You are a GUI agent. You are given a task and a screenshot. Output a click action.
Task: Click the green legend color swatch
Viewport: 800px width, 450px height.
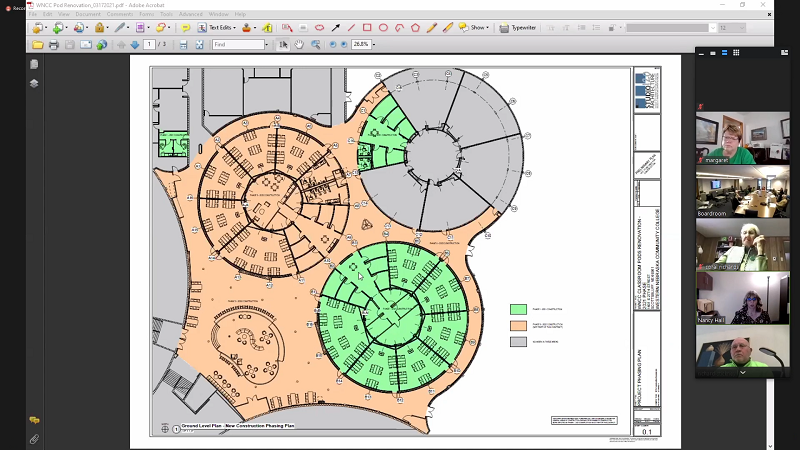[518, 310]
